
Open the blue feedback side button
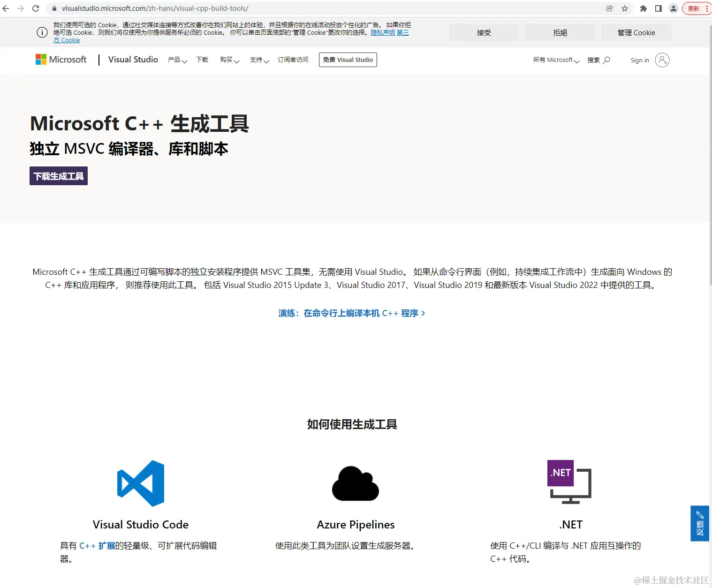pos(700,523)
